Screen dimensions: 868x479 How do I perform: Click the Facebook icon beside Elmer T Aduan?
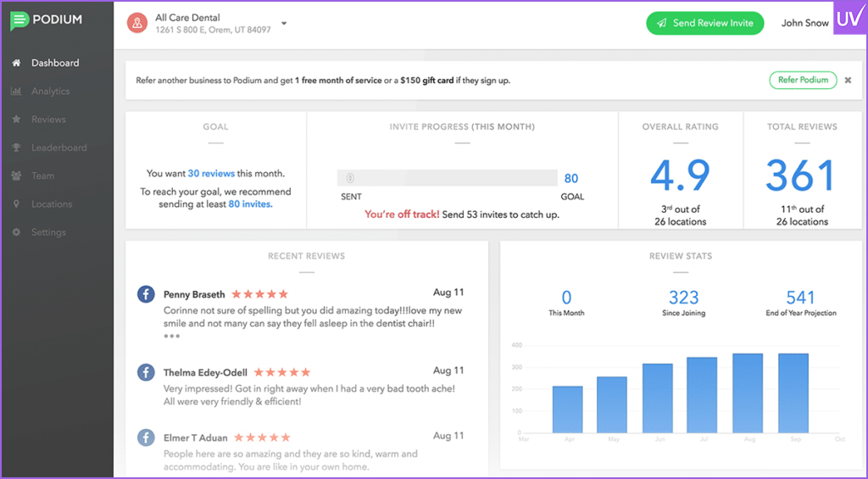tap(146, 438)
